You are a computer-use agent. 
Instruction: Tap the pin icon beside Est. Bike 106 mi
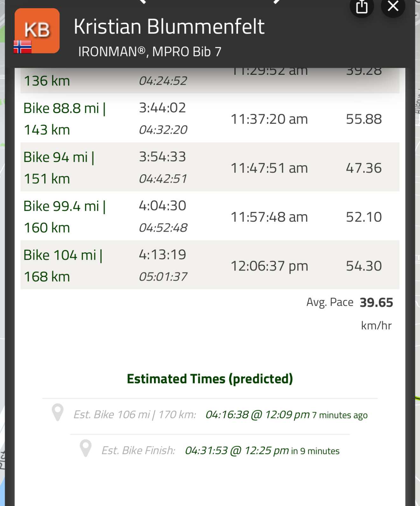58,412
